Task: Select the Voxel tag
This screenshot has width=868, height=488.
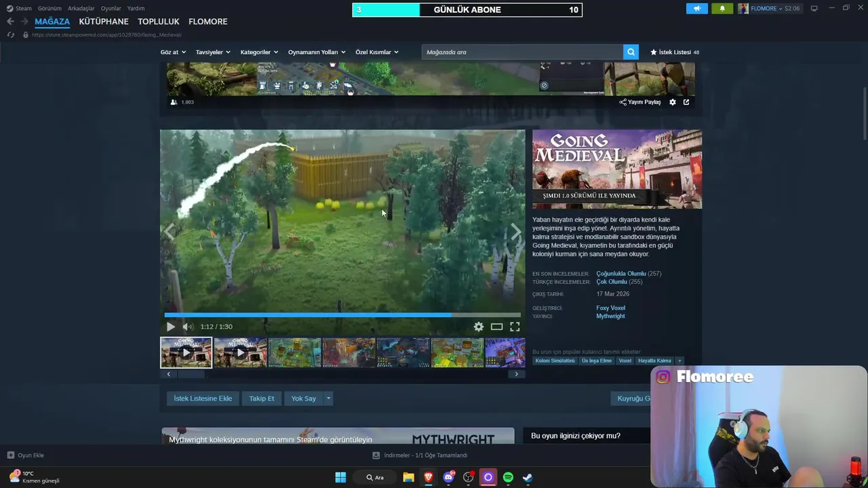Action: click(x=625, y=361)
